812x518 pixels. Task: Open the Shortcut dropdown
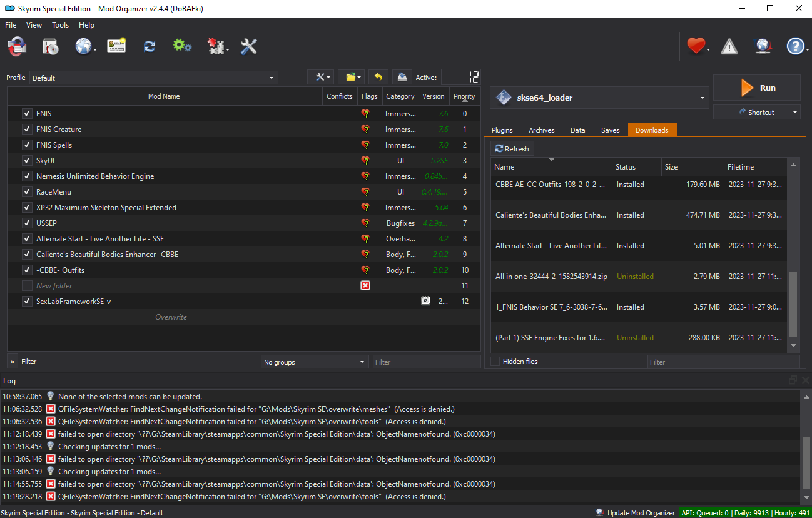click(757, 113)
